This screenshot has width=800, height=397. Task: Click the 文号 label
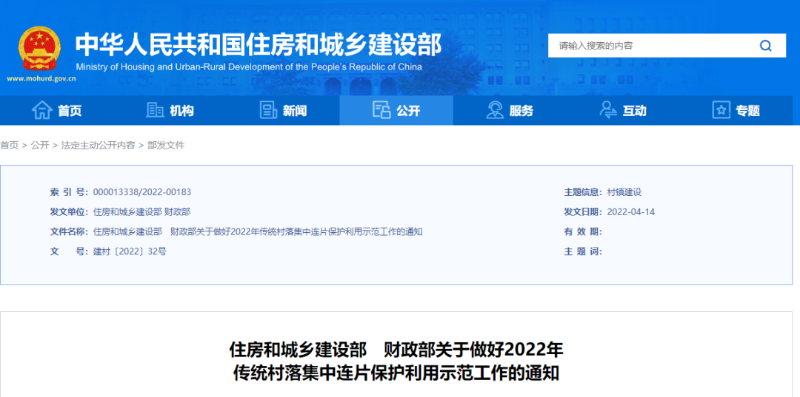pyautogui.click(x=69, y=252)
